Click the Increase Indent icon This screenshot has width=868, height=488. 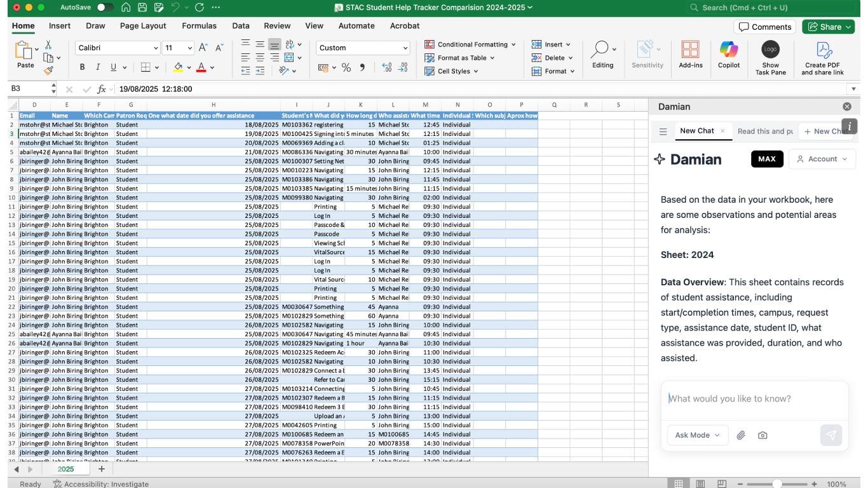tap(260, 71)
